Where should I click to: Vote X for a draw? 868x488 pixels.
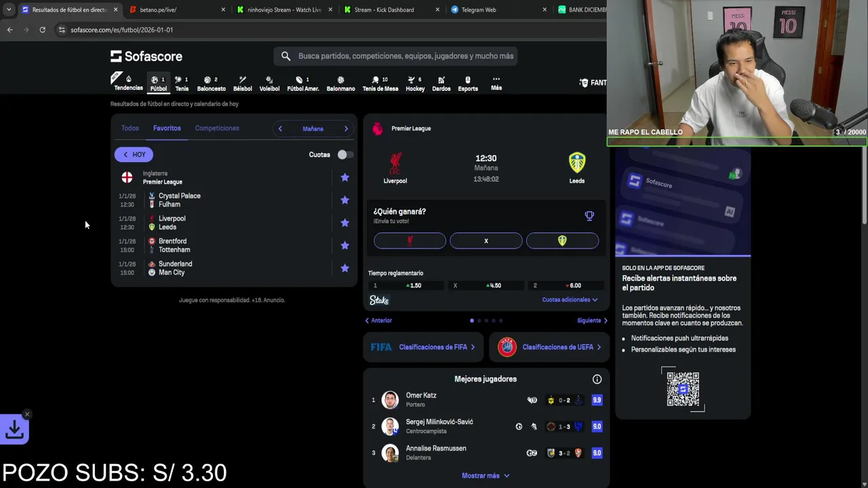(x=486, y=241)
